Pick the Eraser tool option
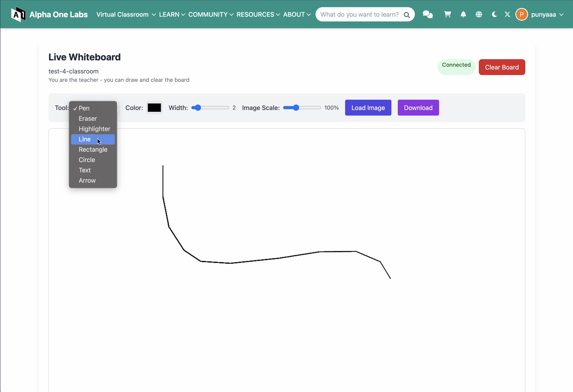This screenshot has width=573, height=392. 88,119
